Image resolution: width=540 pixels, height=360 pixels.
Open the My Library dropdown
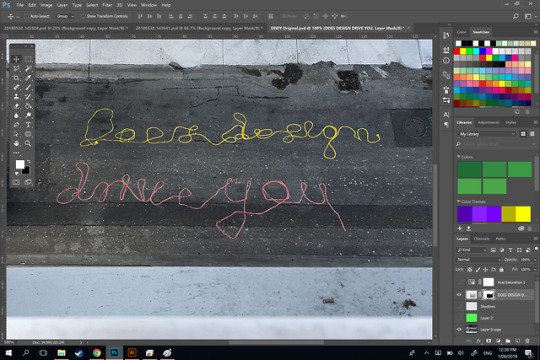click(487, 134)
